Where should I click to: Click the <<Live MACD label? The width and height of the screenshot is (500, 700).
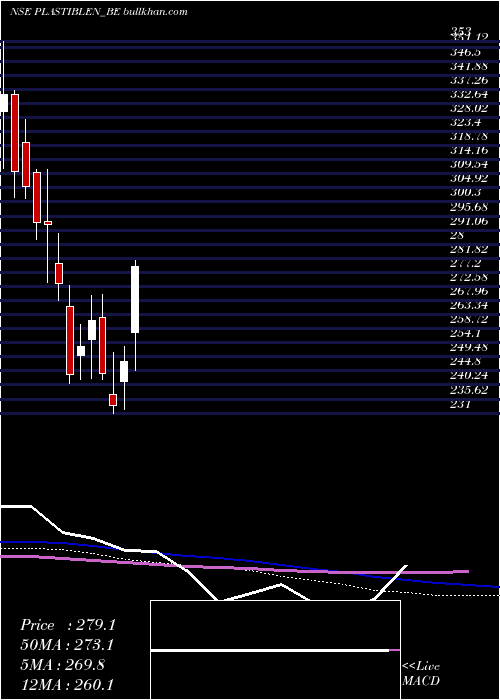click(421, 674)
